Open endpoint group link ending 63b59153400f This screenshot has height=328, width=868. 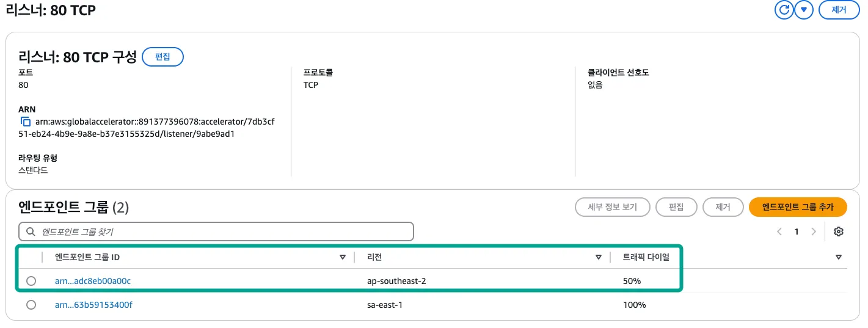[x=93, y=305]
